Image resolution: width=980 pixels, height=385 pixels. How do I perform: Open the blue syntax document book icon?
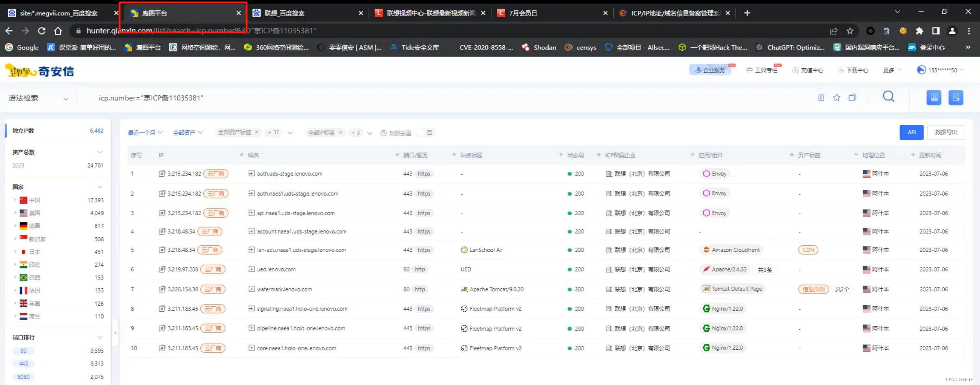pyautogui.click(x=934, y=97)
